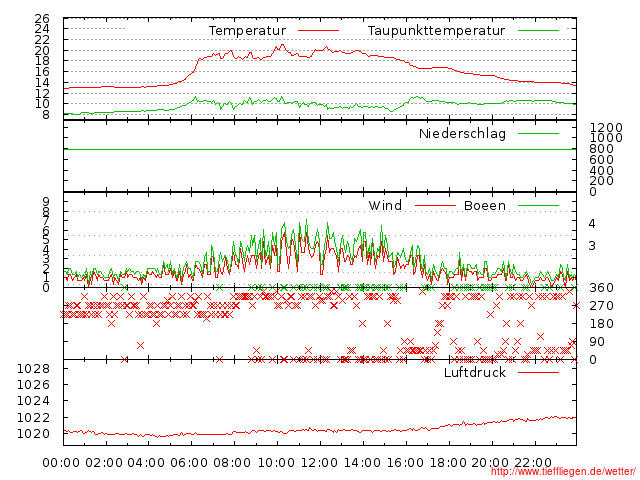Viewport: 640px width, 480px height.
Task: Click the 1020 pressure axis value
Action: (x=33, y=434)
